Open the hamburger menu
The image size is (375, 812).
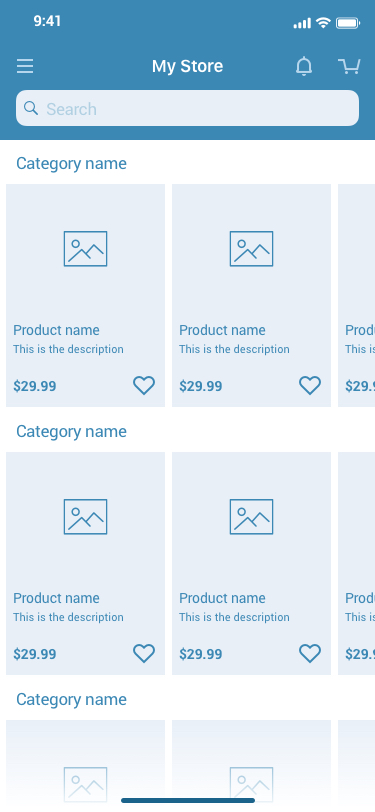click(x=25, y=66)
